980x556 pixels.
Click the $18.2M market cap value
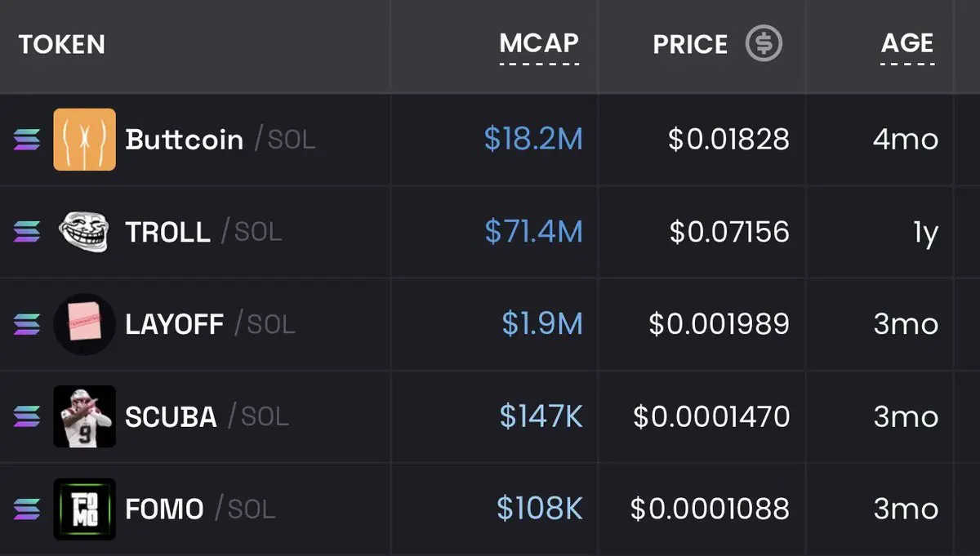tap(533, 140)
